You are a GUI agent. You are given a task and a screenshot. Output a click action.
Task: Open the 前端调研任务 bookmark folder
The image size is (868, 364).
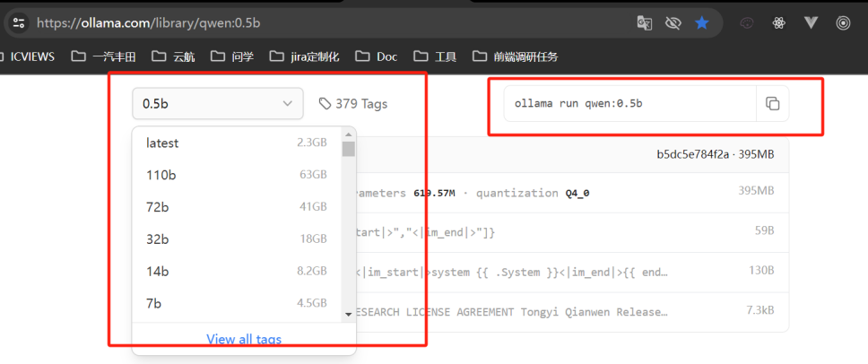[516, 56]
